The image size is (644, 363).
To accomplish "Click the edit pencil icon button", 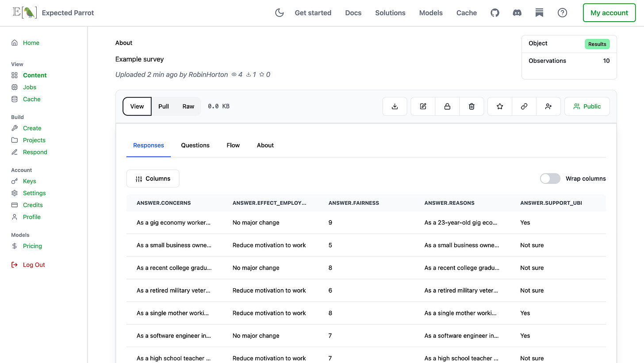I will (423, 106).
